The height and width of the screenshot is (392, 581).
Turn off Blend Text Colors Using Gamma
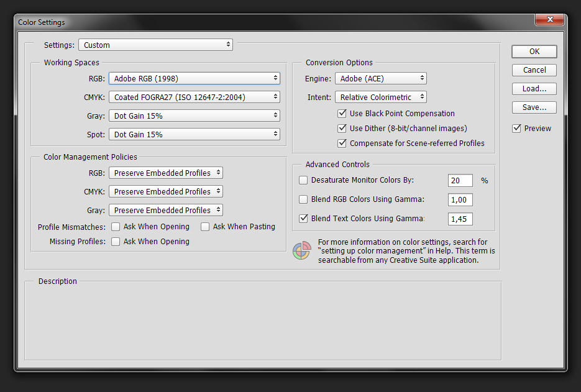pos(303,219)
